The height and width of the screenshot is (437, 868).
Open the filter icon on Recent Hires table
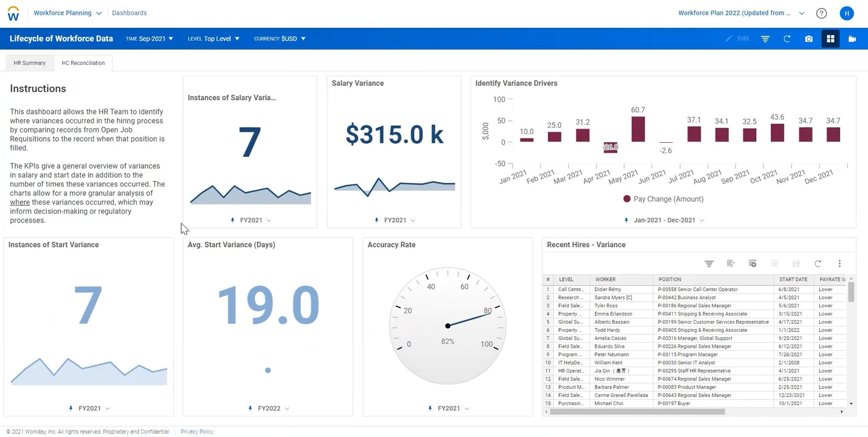point(709,264)
